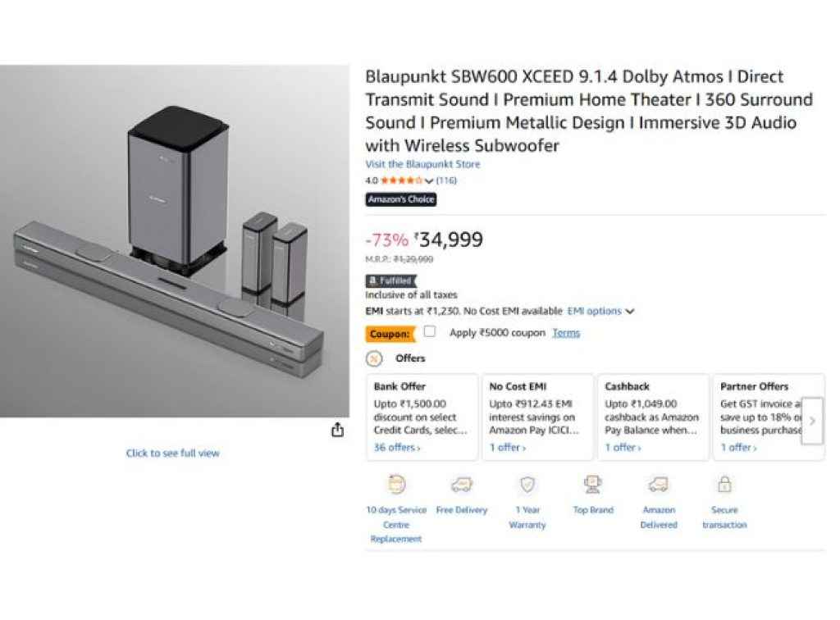Screen dimensions: 840x620
Task: Expand the EMI options dropdown
Action: click(600, 312)
